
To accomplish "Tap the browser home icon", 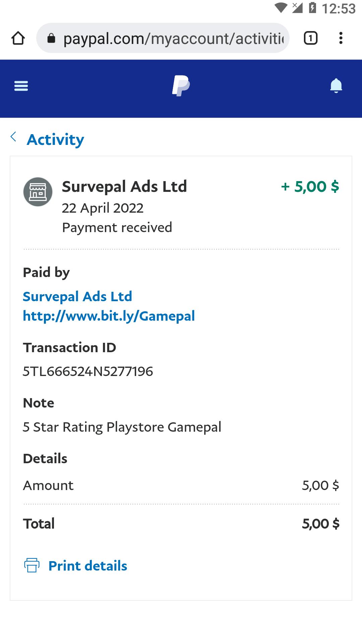I will pos(18,38).
